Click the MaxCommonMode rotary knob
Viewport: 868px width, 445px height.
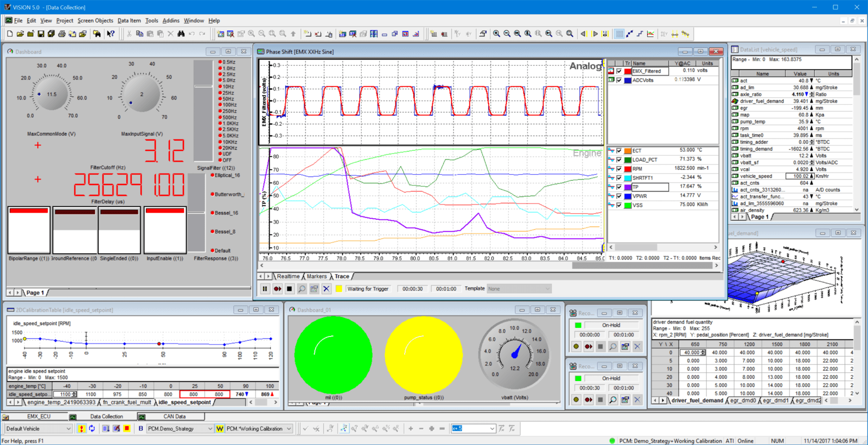pos(52,94)
